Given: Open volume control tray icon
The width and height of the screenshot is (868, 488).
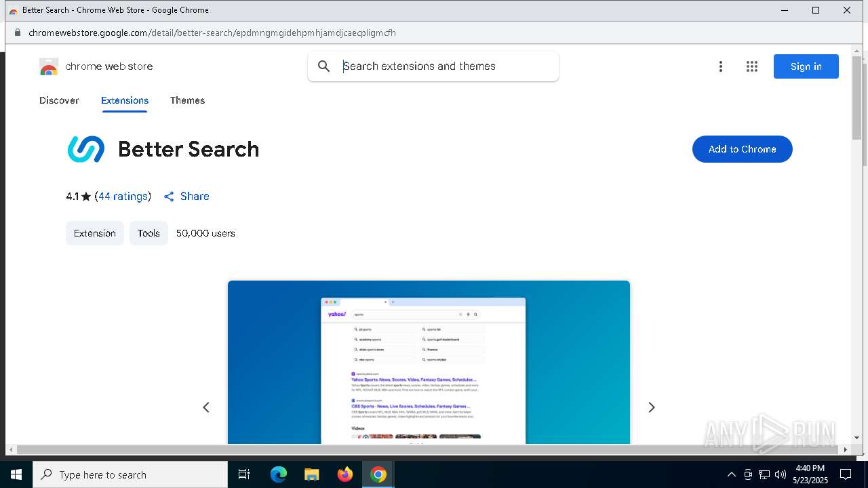Looking at the screenshot, I should pyautogui.click(x=781, y=474).
